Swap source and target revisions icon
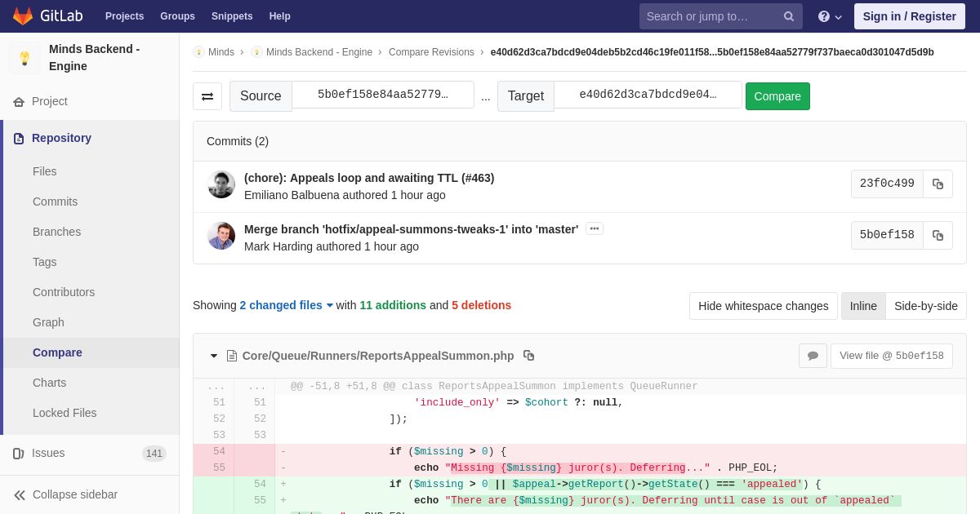The width and height of the screenshot is (980, 514). tap(207, 96)
